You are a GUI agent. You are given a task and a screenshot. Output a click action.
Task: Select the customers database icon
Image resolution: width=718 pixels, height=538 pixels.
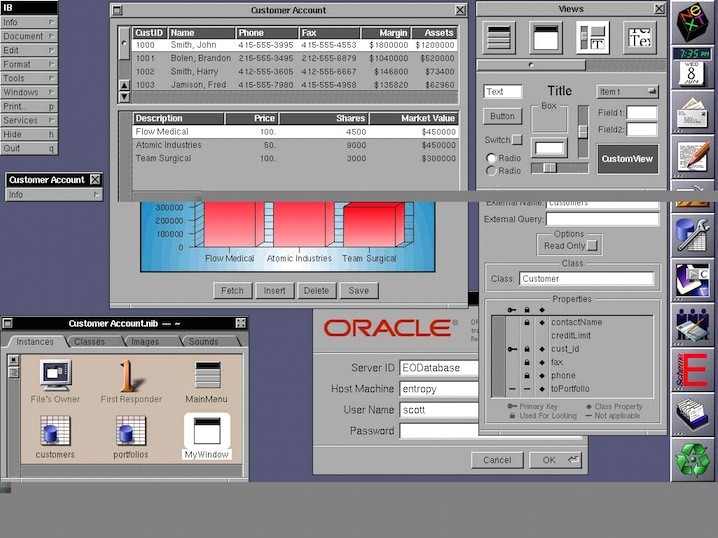[55, 431]
